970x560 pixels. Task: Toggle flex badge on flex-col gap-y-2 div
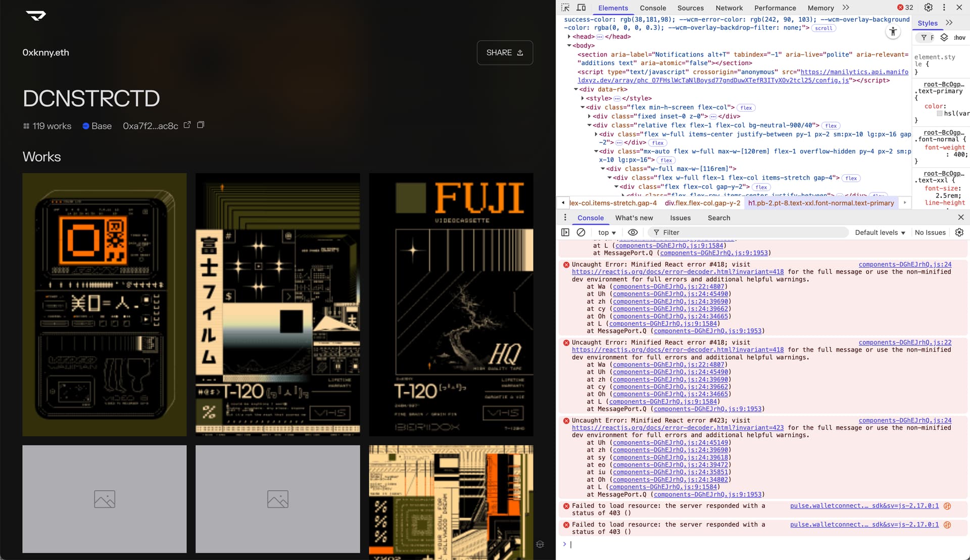[761, 187]
